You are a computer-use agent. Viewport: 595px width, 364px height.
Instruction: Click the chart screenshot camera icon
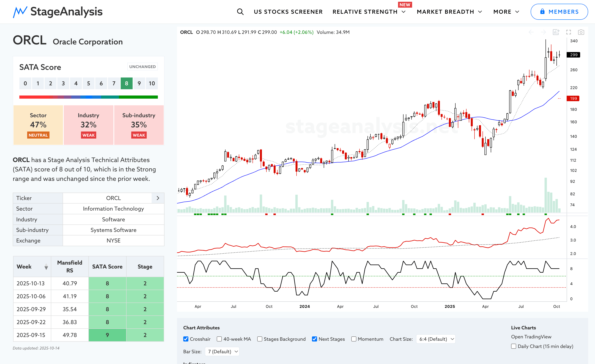pos(581,32)
